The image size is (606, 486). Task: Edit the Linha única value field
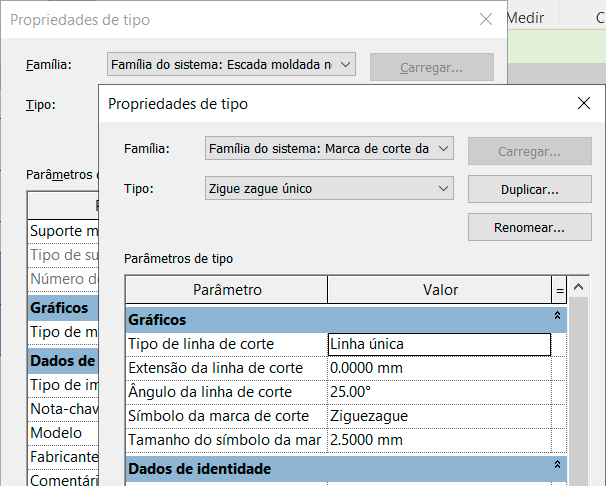pos(438,344)
